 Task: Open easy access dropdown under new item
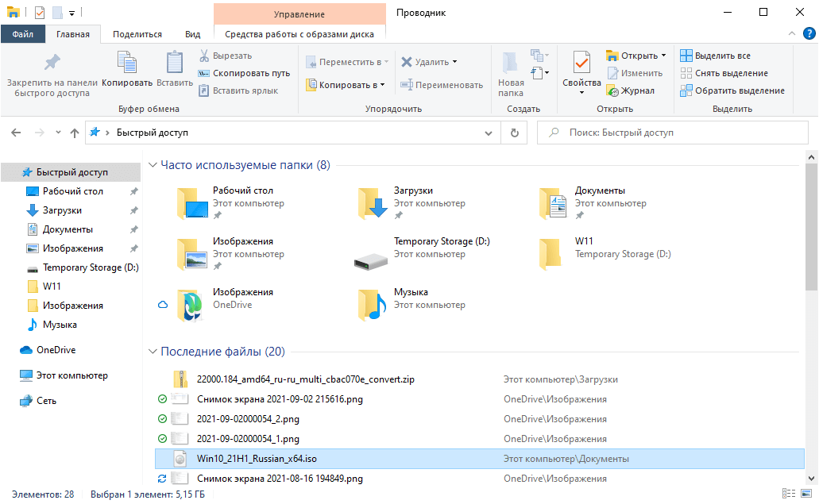(539, 72)
